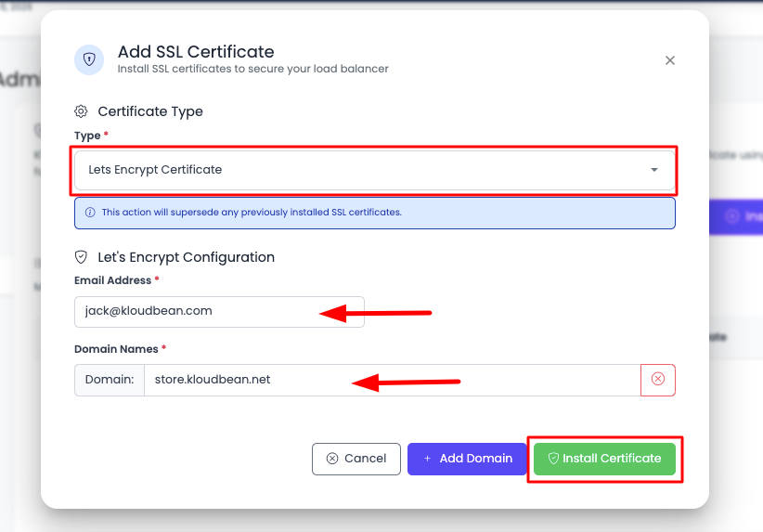Viewport: 763px width, 532px height.
Task: Click the info icon in supersede notice
Action: click(x=90, y=213)
